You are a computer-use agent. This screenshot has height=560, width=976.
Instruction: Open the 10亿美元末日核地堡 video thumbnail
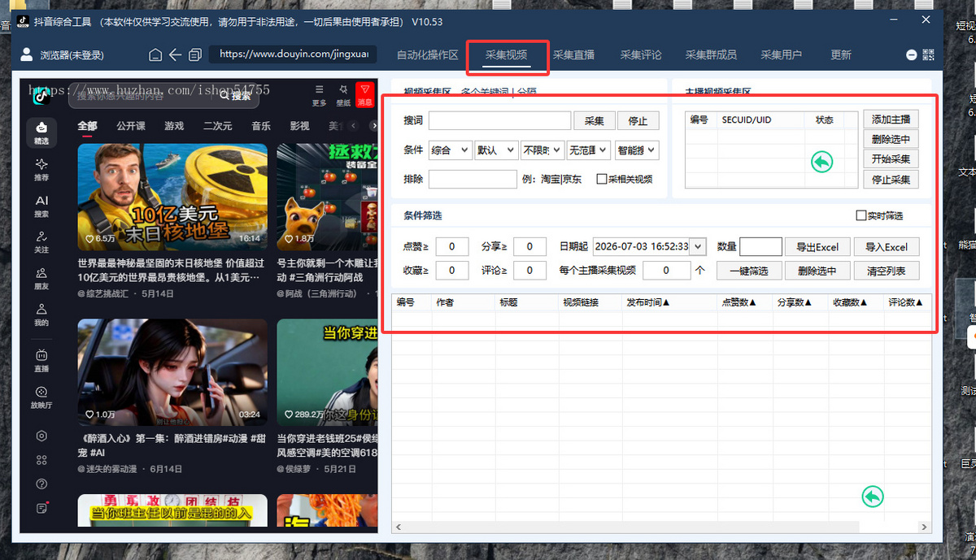(172, 196)
